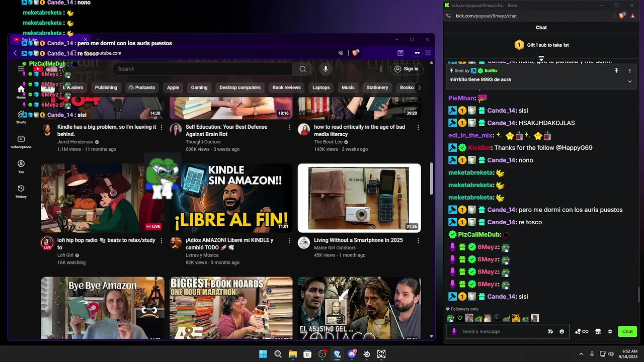Screen dimensions: 644x362
Task: Click the purple microphone icon in chat input
Action: tap(454, 331)
